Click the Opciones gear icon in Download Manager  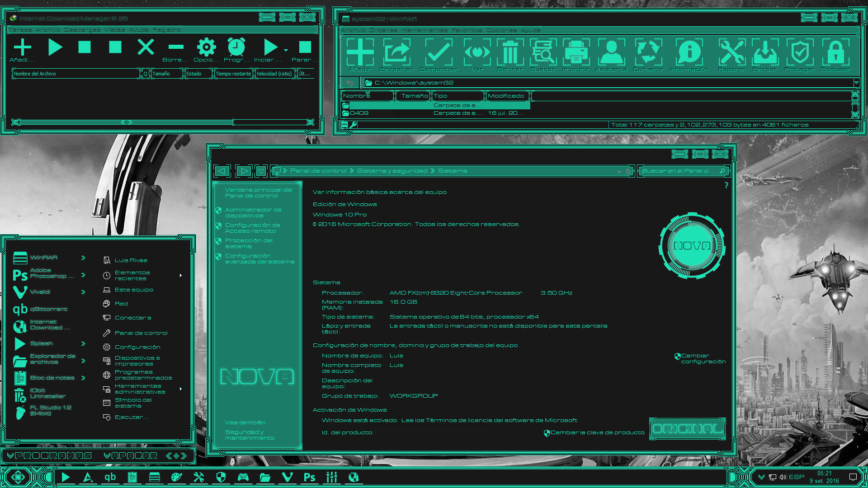pyautogui.click(x=207, y=47)
